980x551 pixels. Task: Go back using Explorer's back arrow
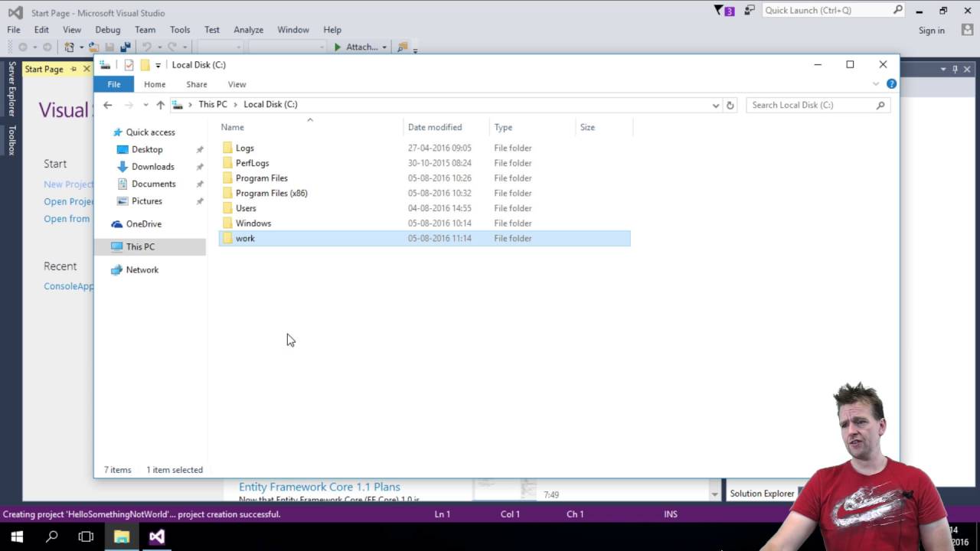click(x=108, y=105)
